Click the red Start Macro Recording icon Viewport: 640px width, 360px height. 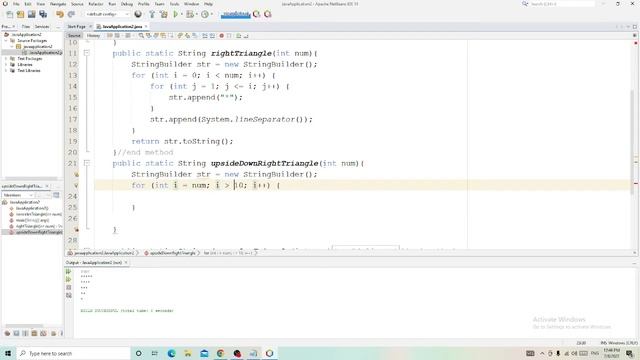[222, 36]
